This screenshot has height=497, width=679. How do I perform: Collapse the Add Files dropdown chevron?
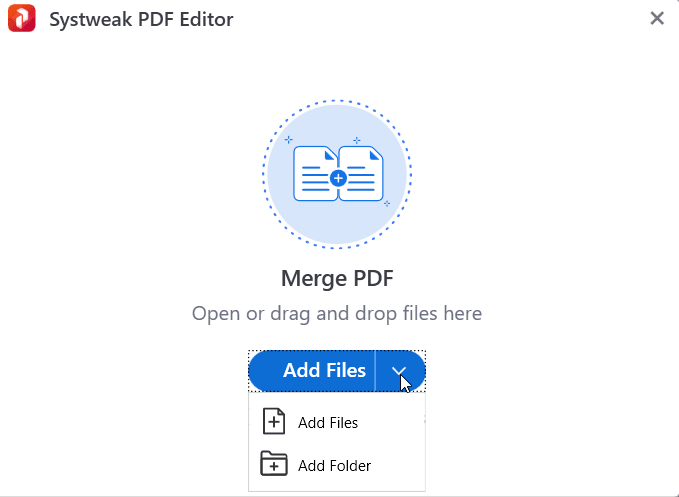(x=399, y=371)
